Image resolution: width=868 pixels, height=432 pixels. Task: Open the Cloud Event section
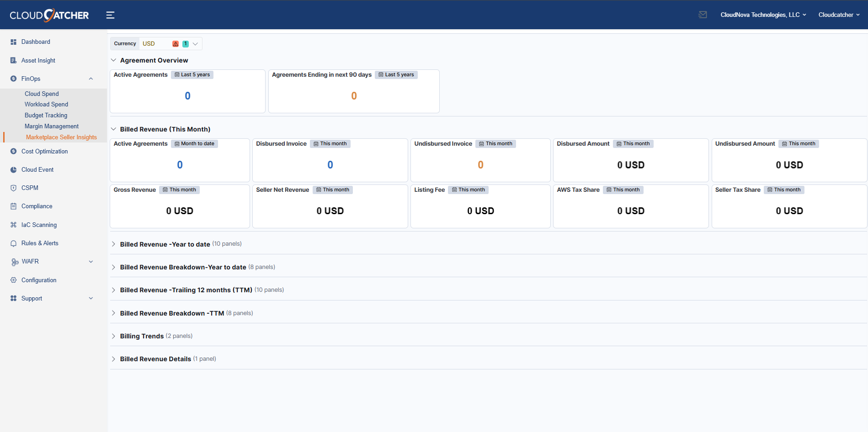13,169
